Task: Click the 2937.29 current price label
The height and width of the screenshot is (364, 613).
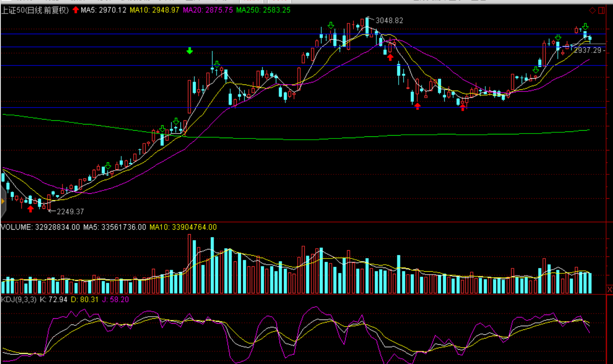Action: (587, 50)
